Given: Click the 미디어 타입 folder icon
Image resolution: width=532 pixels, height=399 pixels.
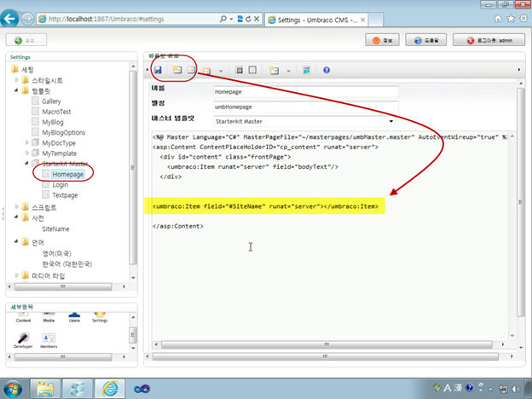Looking at the screenshot, I should (25, 275).
